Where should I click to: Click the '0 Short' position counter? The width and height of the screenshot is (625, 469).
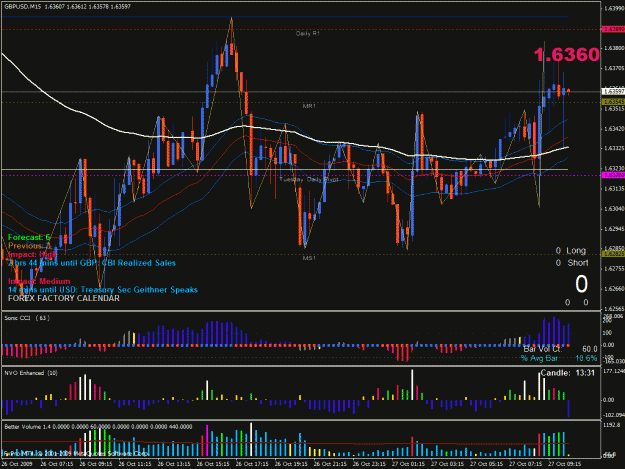(x=572, y=263)
